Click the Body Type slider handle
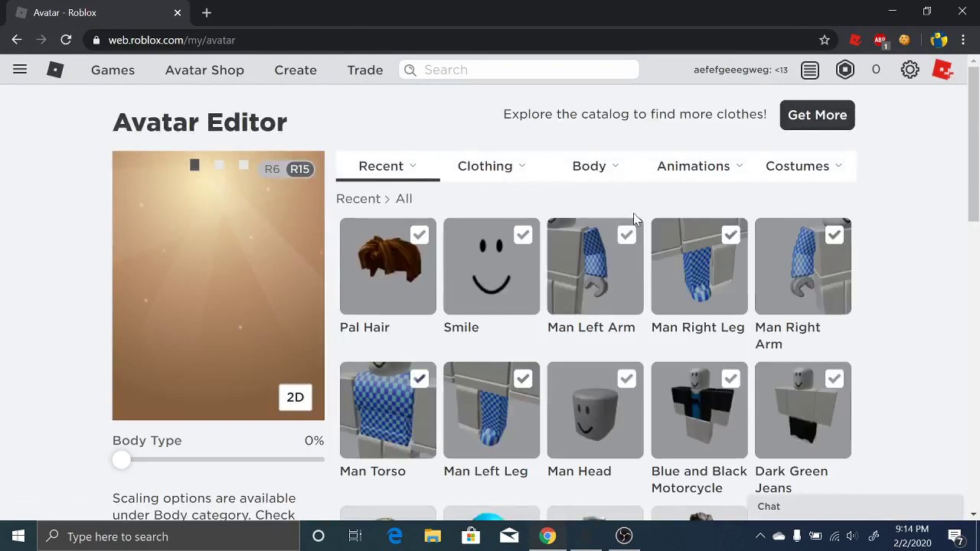Screen dimensions: 980x551 (x=121, y=459)
